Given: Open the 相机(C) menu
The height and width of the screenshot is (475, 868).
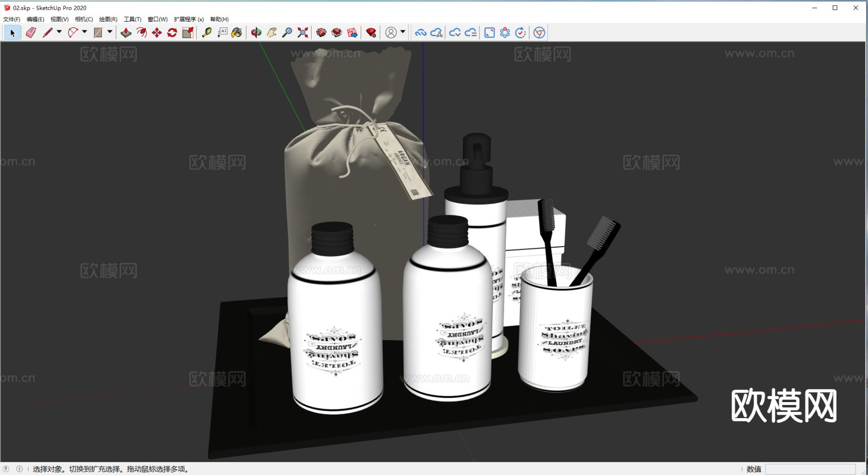Looking at the screenshot, I should [84, 19].
